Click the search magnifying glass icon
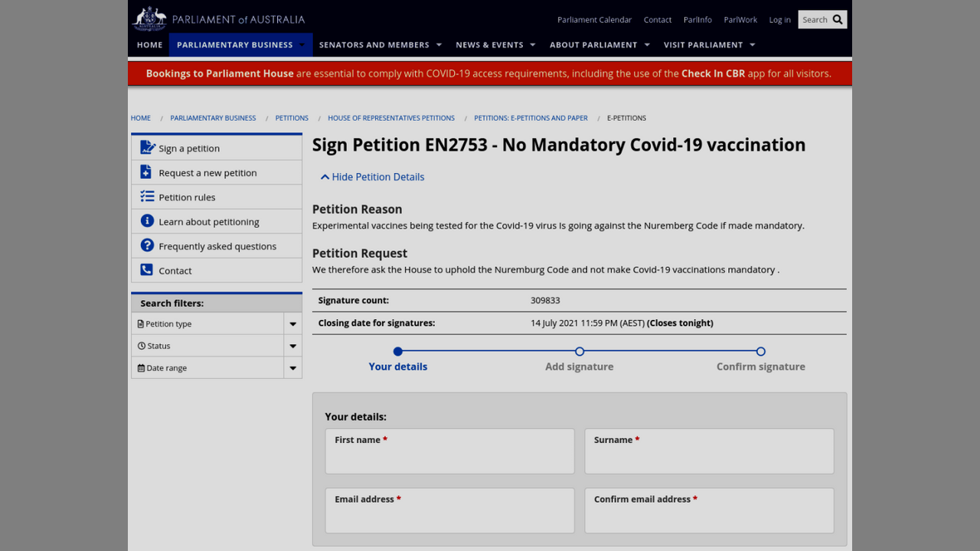Viewport: 980px width, 551px height. pyautogui.click(x=838, y=20)
